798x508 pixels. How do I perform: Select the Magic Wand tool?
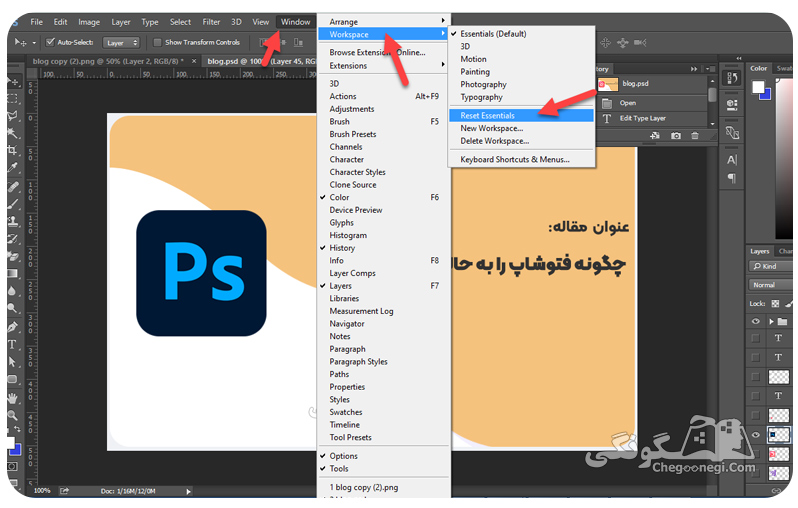13,133
